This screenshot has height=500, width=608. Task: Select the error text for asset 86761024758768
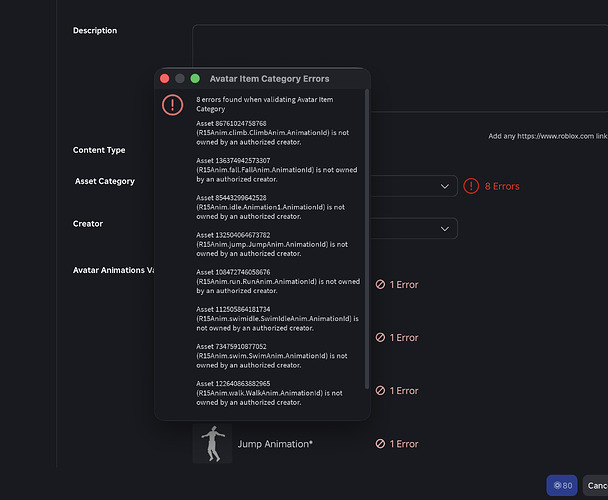point(272,133)
